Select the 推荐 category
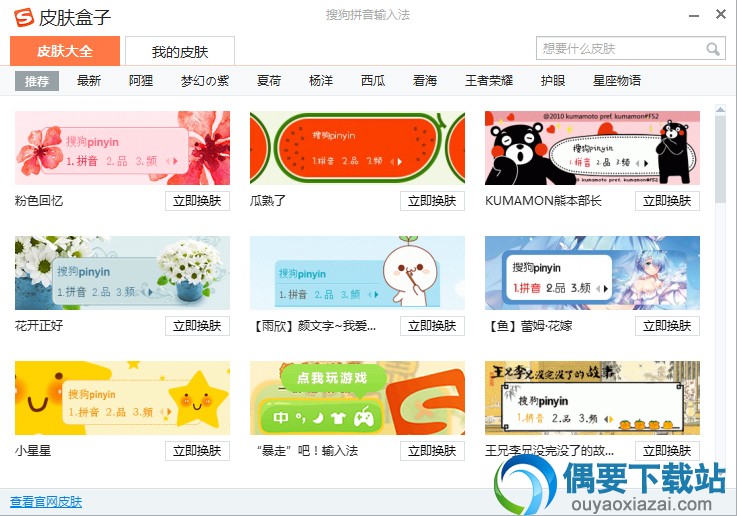Screen dimensions: 737x516 37,81
